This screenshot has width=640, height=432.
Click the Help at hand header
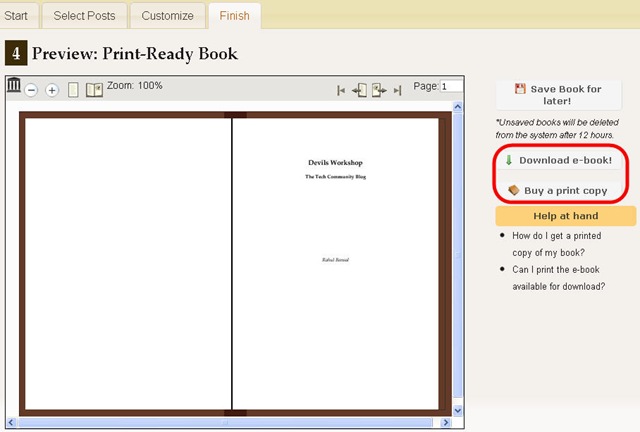[566, 216]
